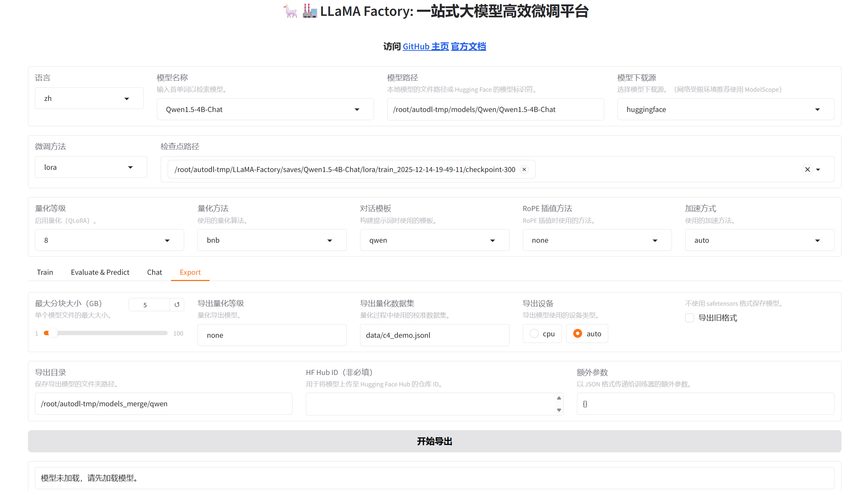Select the auto export device

pyautogui.click(x=578, y=334)
